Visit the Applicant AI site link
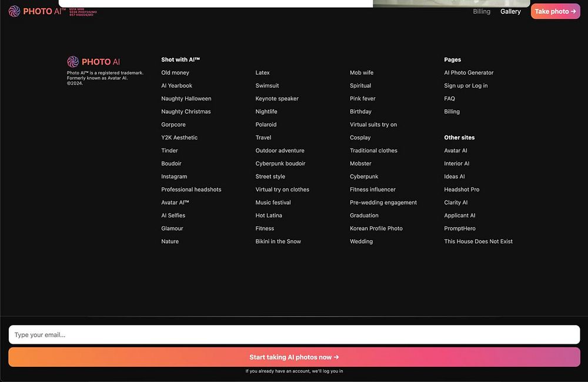Image resolution: width=588 pixels, height=382 pixels. (x=460, y=216)
